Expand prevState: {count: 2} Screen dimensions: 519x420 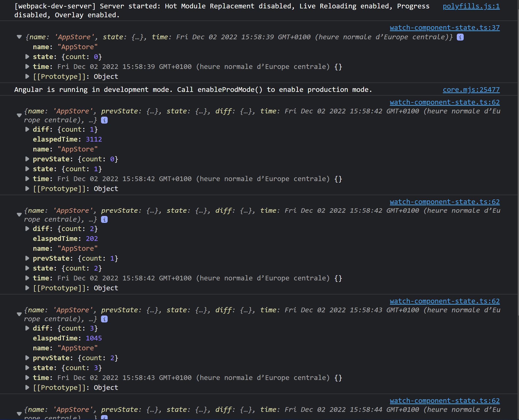tap(27, 358)
